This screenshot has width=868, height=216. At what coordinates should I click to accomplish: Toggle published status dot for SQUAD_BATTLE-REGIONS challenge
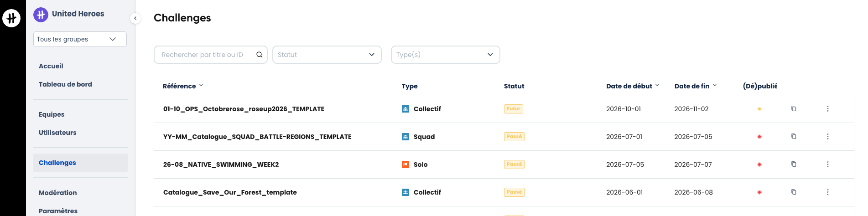759,137
